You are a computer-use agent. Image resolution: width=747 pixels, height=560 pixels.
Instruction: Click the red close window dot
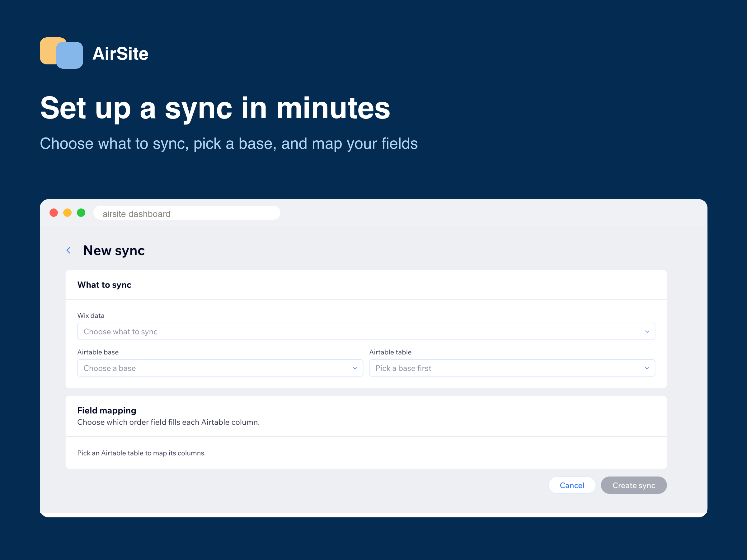coord(54,213)
